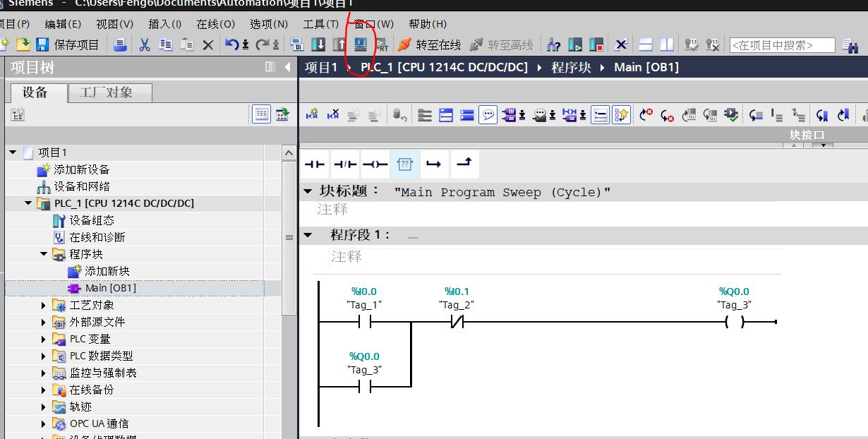
Task: Click the print icon in the toolbar
Action: [120, 44]
